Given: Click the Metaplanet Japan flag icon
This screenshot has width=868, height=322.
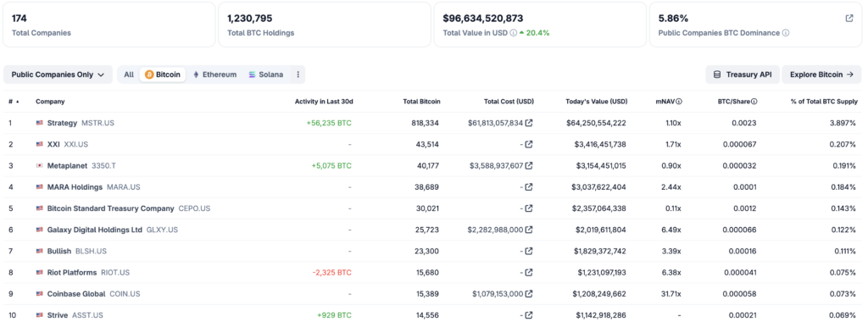Looking at the screenshot, I should (39, 165).
